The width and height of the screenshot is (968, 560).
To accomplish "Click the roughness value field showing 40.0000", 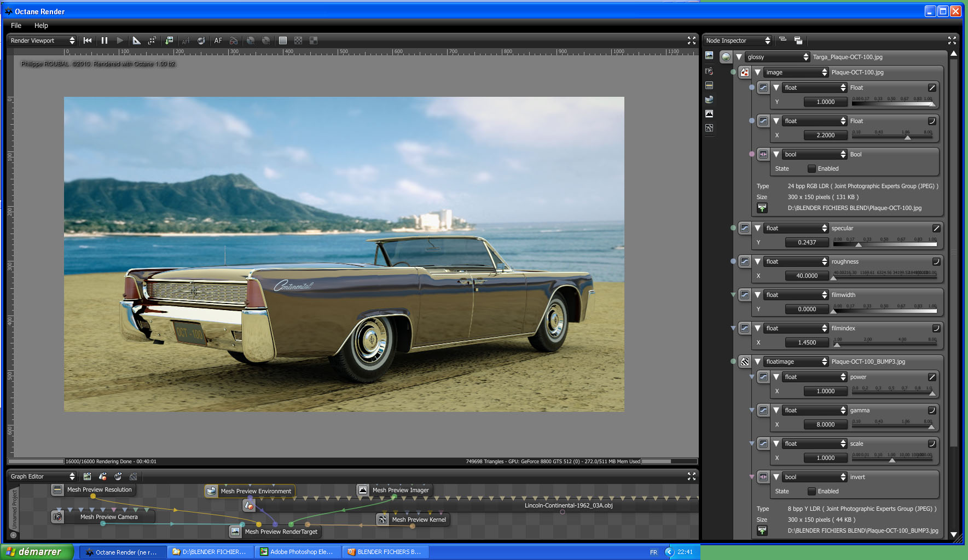I will pyautogui.click(x=807, y=276).
